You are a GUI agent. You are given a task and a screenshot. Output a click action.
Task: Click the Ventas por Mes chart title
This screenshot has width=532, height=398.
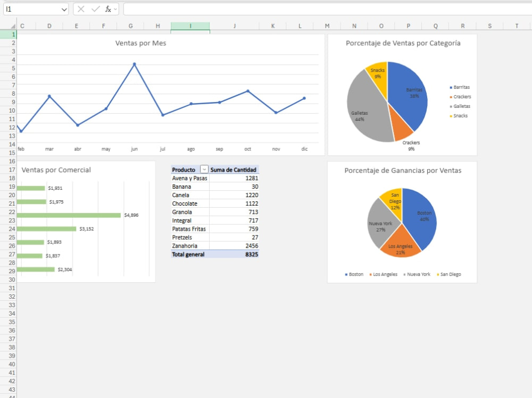click(x=140, y=43)
